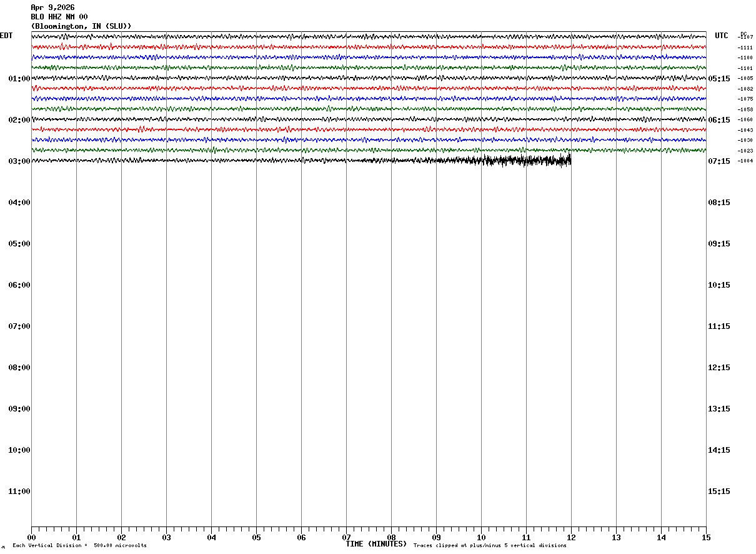This screenshot has height=554, width=756.
Task: Click the 'Each Vertical Division = 500.00 microvolts' note
Action: [x=80, y=546]
